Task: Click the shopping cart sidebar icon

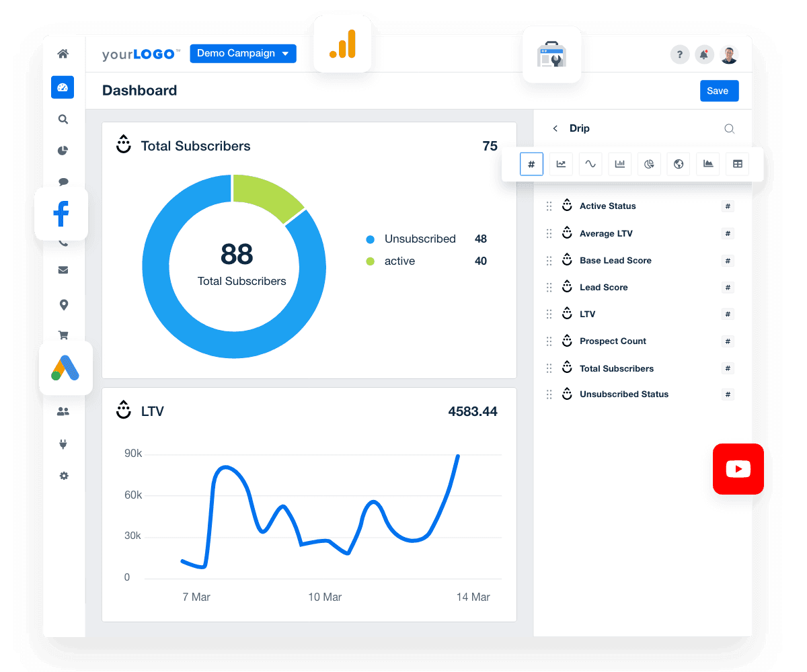Action: pos(63,335)
